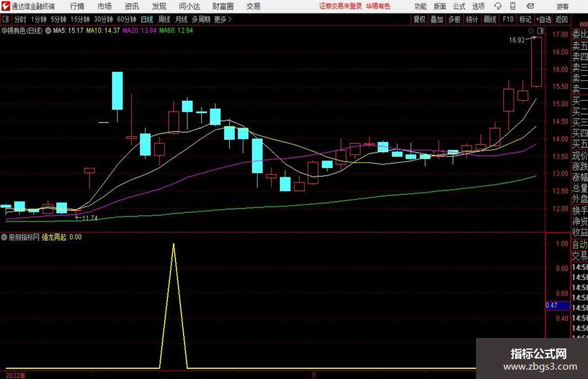The width and height of the screenshot is (588, 379).
Task: Expand the 更多 periods chevron
Action: click(x=230, y=19)
